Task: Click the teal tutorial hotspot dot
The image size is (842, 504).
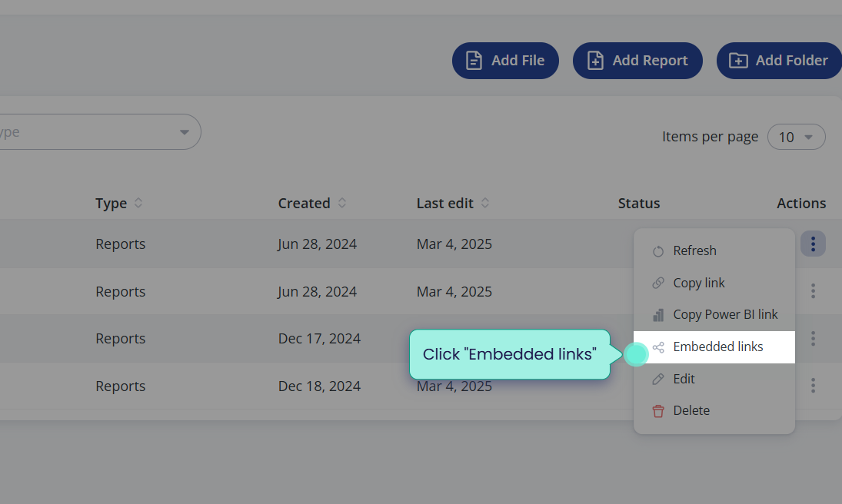Action: click(637, 354)
